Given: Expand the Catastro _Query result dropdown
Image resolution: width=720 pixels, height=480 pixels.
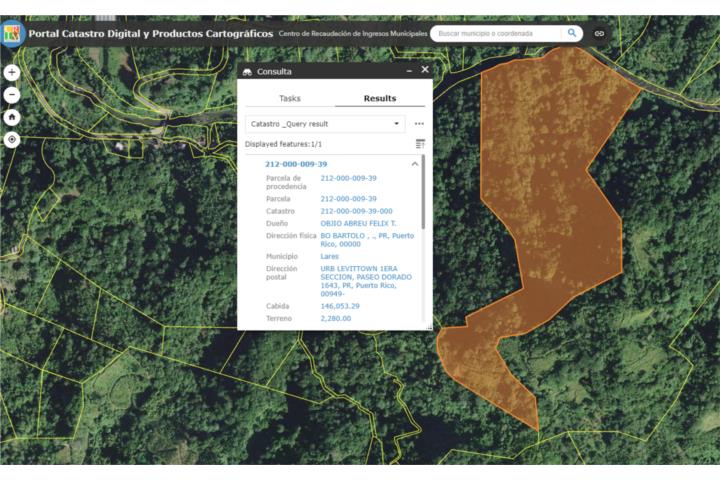Looking at the screenshot, I should pyautogui.click(x=397, y=124).
